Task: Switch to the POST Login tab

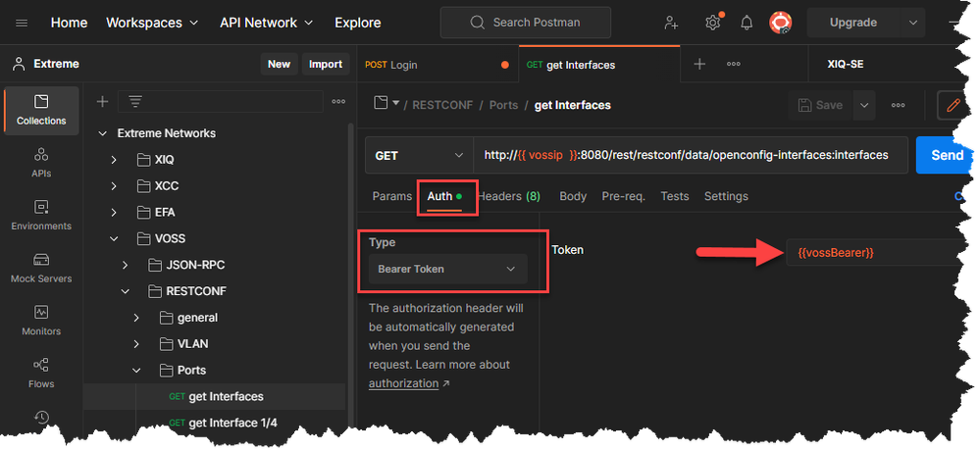Action: [x=438, y=65]
